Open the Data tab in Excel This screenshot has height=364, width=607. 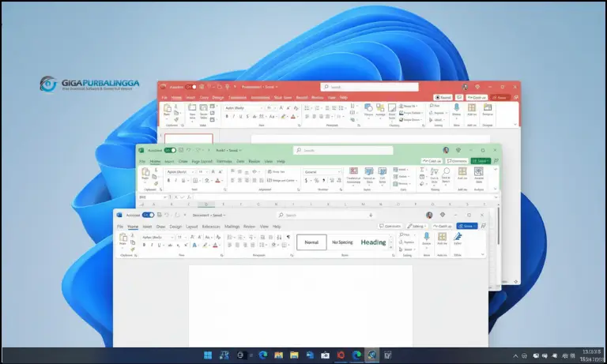[240, 161]
